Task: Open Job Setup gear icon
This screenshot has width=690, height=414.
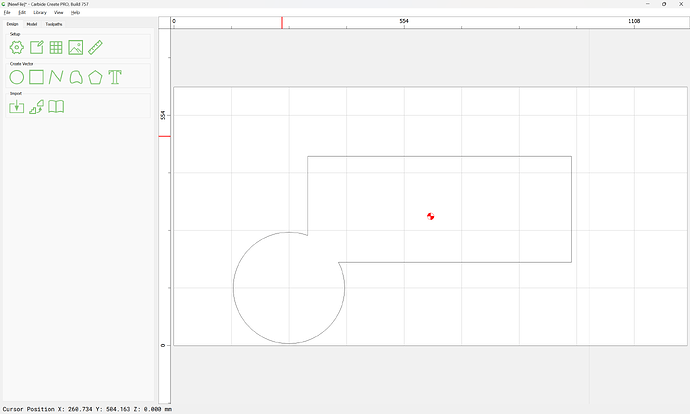Action: [17, 47]
